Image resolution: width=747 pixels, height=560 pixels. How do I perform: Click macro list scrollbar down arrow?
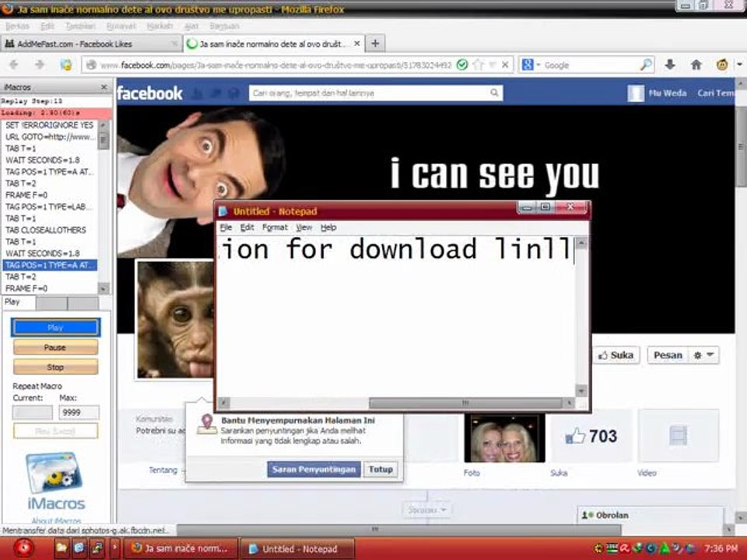point(103,288)
